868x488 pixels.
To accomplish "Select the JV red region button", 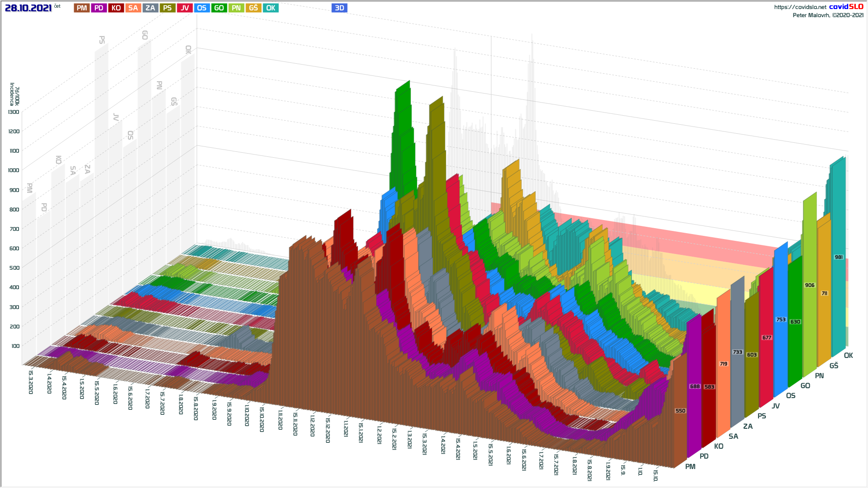I will pyautogui.click(x=184, y=8).
